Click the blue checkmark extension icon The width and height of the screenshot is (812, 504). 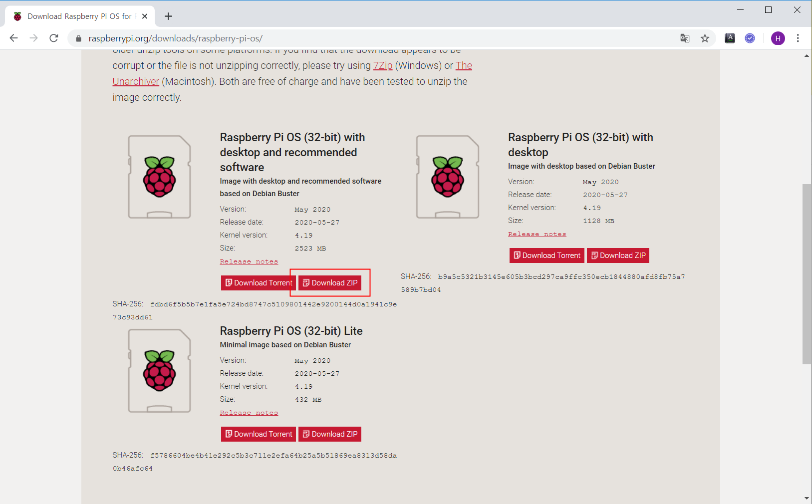pyautogui.click(x=750, y=38)
